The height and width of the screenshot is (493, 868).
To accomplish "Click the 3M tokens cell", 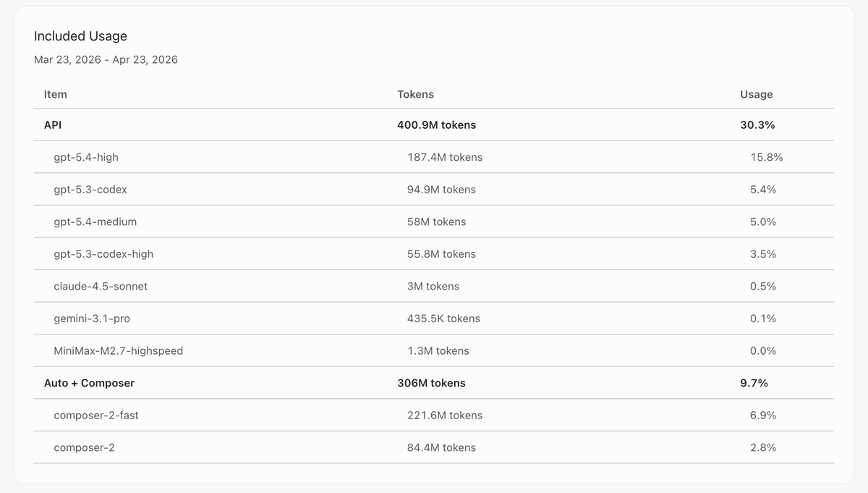I will [433, 286].
